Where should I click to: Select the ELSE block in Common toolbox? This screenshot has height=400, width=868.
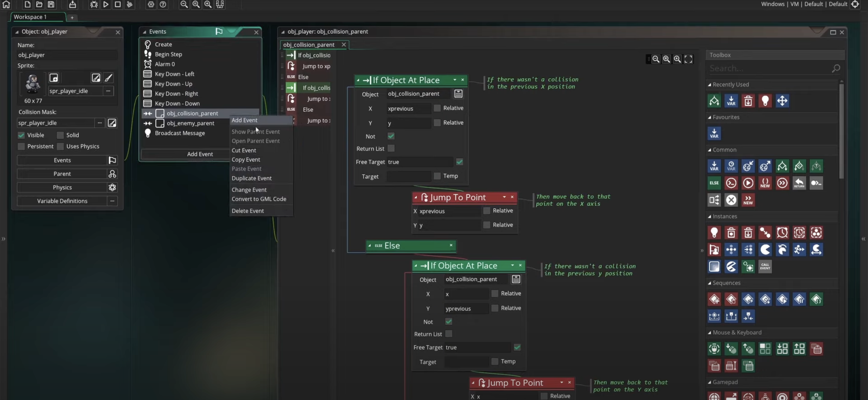714,183
